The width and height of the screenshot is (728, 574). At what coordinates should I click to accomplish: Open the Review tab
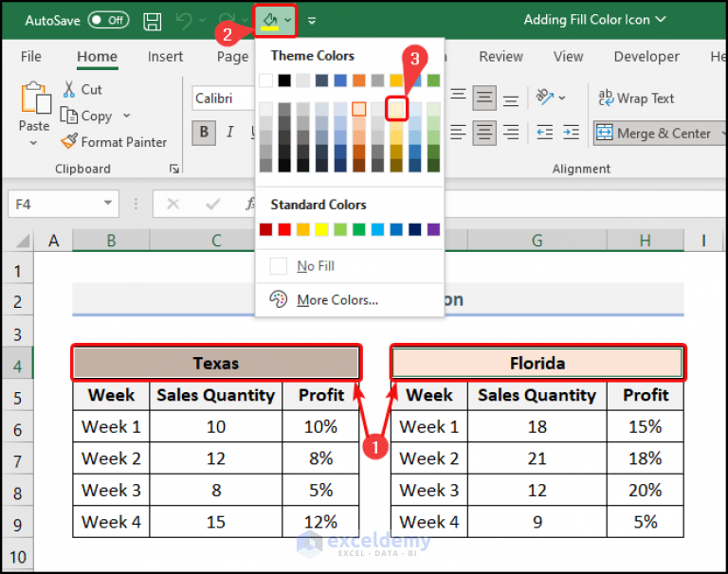click(500, 57)
